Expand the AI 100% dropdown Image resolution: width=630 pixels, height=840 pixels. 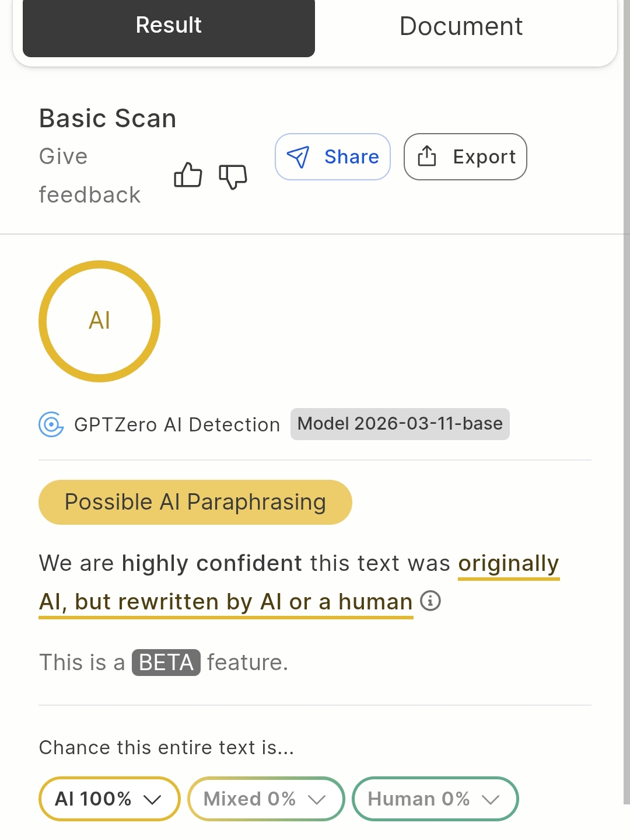click(109, 799)
